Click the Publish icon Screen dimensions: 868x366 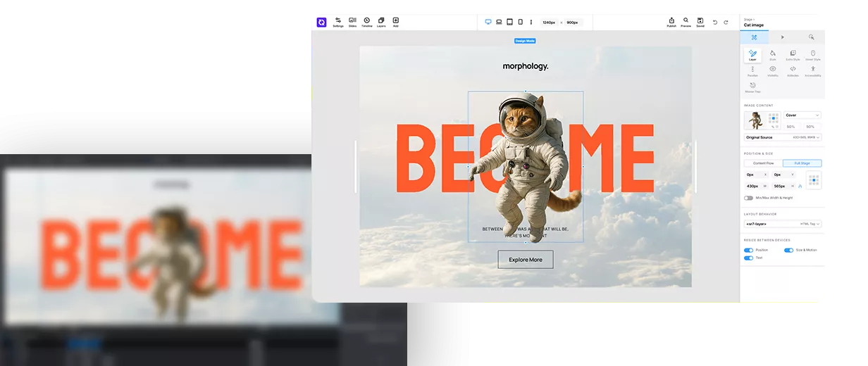pos(671,22)
